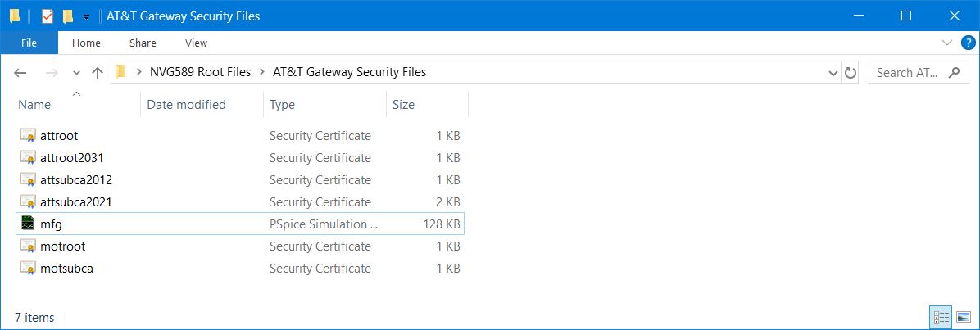Expand the address bar history dropdown
The height and width of the screenshot is (330, 980).
pyautogui.click(x=833, y=73)
